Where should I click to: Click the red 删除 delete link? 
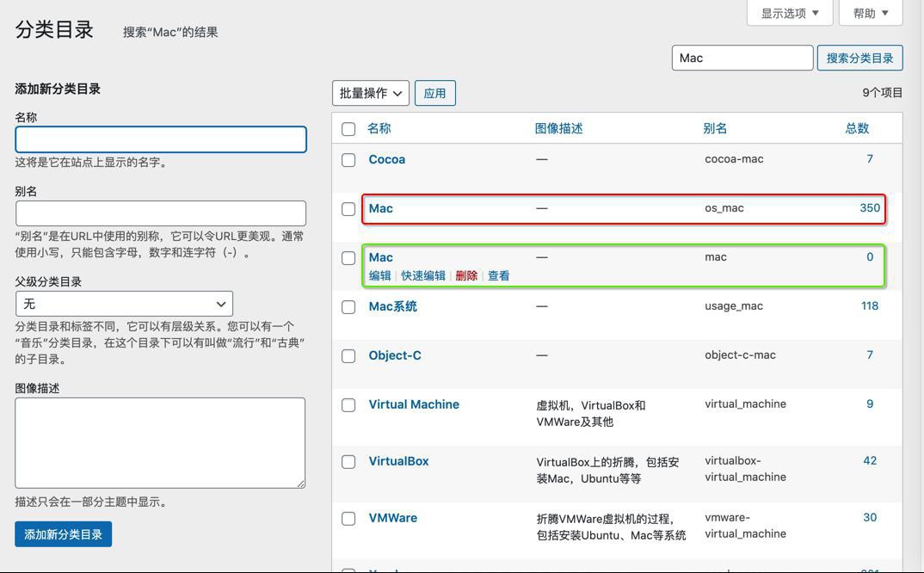tap(466, 275)
